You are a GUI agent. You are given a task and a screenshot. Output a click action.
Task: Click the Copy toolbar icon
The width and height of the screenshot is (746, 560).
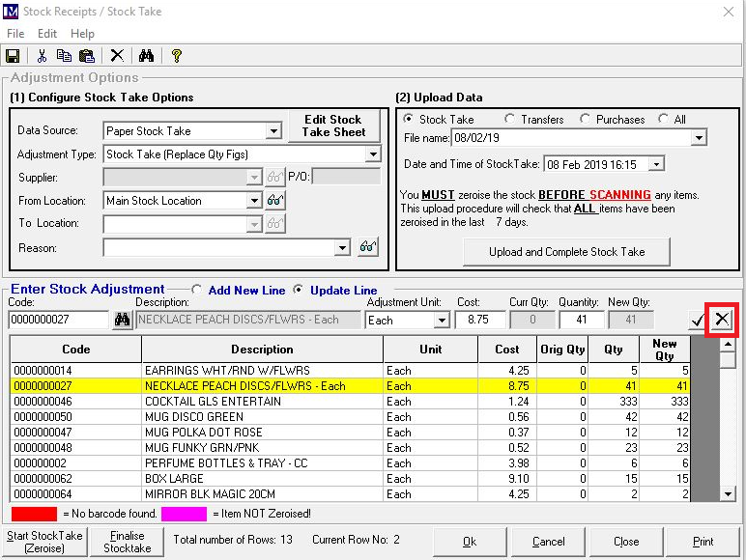[x=64, y=56]
